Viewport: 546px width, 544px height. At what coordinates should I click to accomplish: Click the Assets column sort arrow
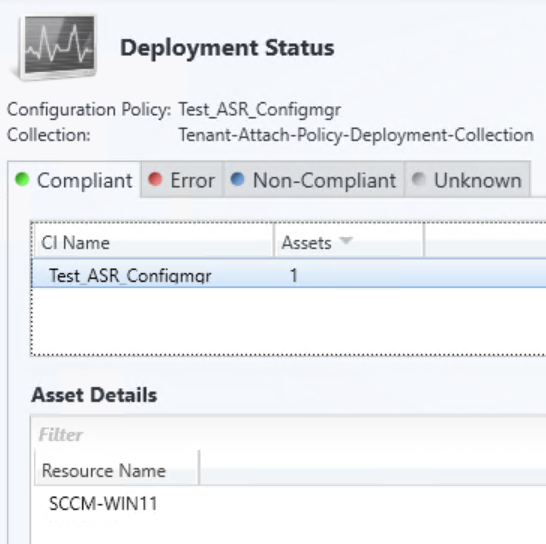point(346,240)
